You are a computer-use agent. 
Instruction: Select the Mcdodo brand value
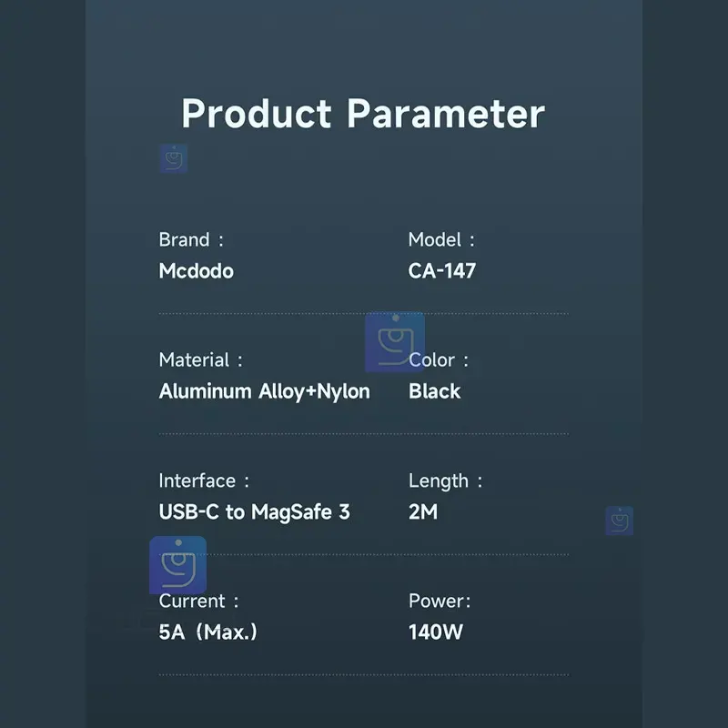pyautogui.click(x=196, y=271)
